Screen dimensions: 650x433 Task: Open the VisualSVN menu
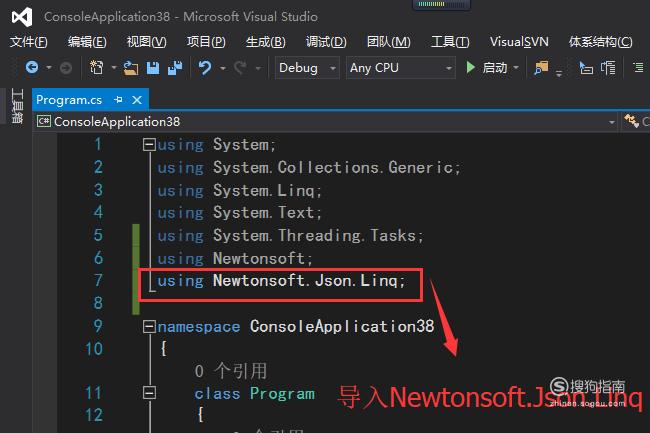(x=519, y=42)
